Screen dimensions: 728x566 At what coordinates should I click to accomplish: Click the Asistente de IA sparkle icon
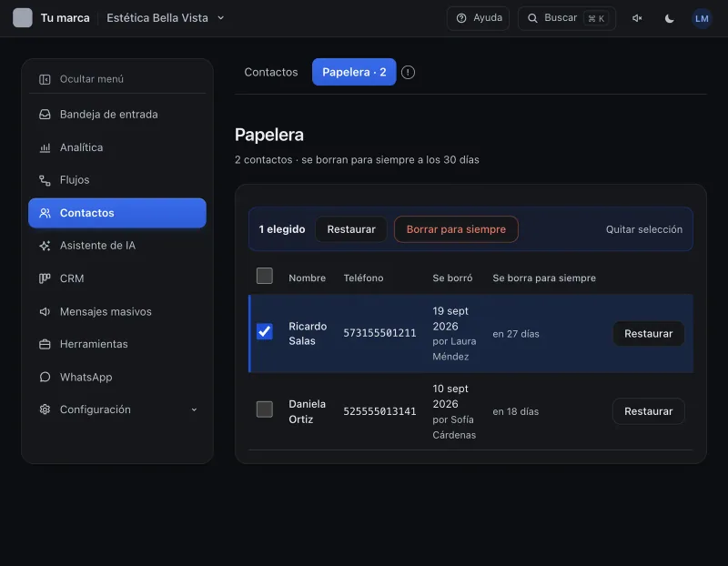45,246
